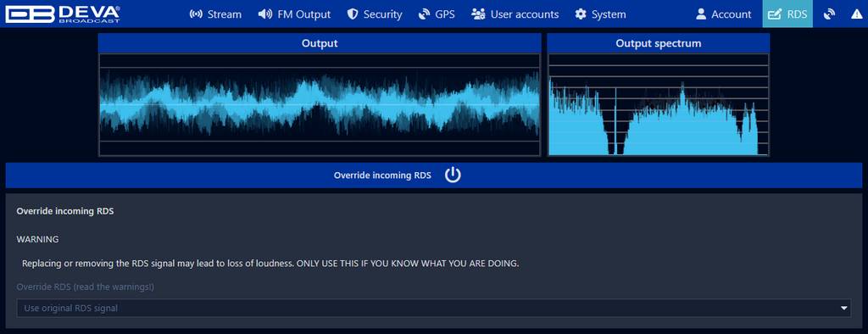The height and width of the screenshot is (334, 868).
Task: Click the Override incoming RDS section heading
Action: [65, 211]
